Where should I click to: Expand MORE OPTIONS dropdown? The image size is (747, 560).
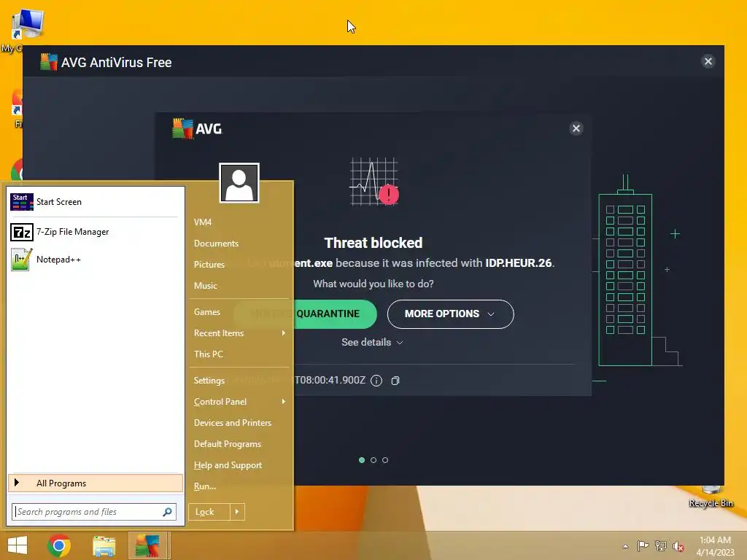[x=450, y=314]
